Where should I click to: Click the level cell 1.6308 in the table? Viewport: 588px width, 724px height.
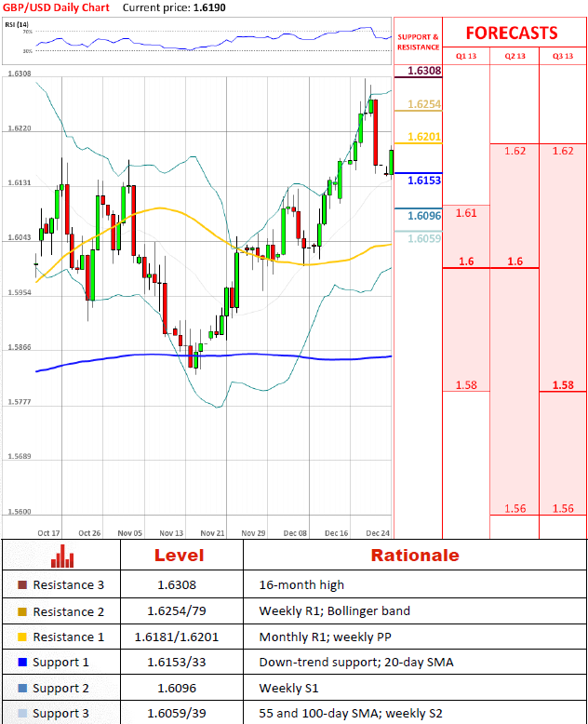tap(177, 585)
